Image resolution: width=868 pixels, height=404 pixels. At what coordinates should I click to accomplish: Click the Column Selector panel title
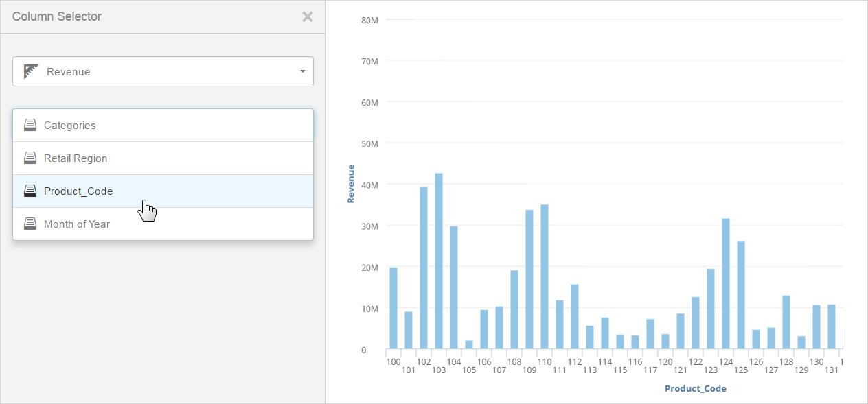(57, 16)
